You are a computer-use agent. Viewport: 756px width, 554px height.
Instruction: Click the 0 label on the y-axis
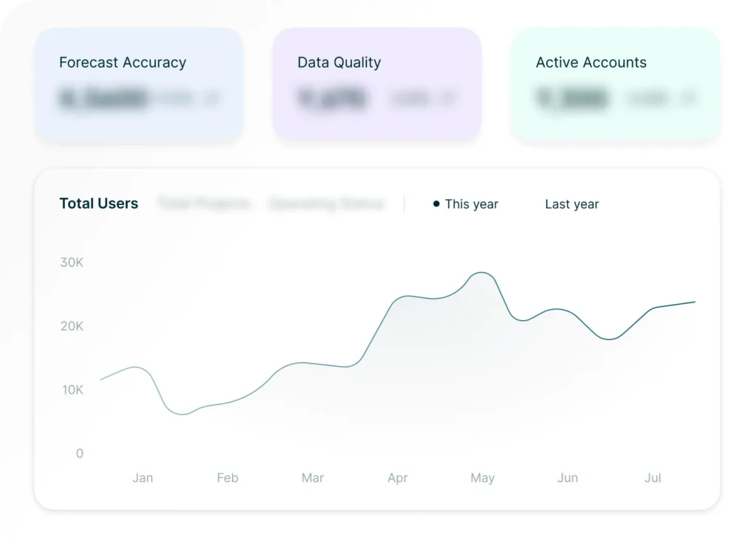pyautogui.click(x=79, y=453)
